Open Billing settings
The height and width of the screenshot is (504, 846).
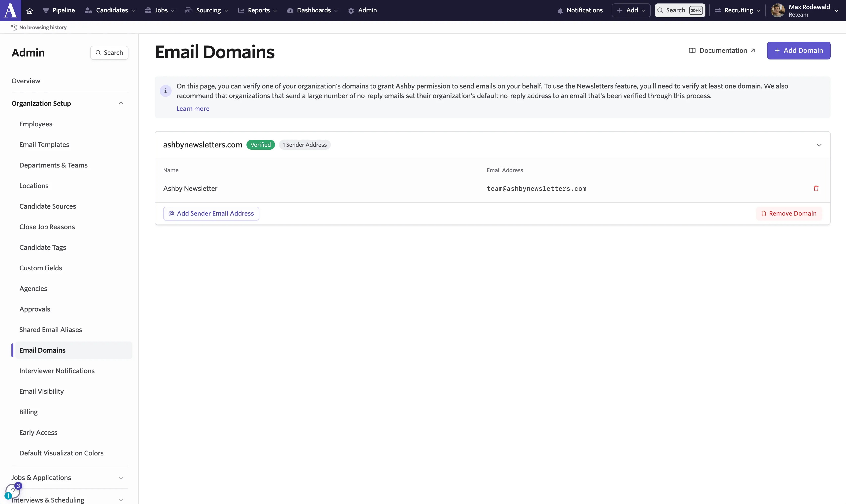pyautogui.click(x=29, y=412)
